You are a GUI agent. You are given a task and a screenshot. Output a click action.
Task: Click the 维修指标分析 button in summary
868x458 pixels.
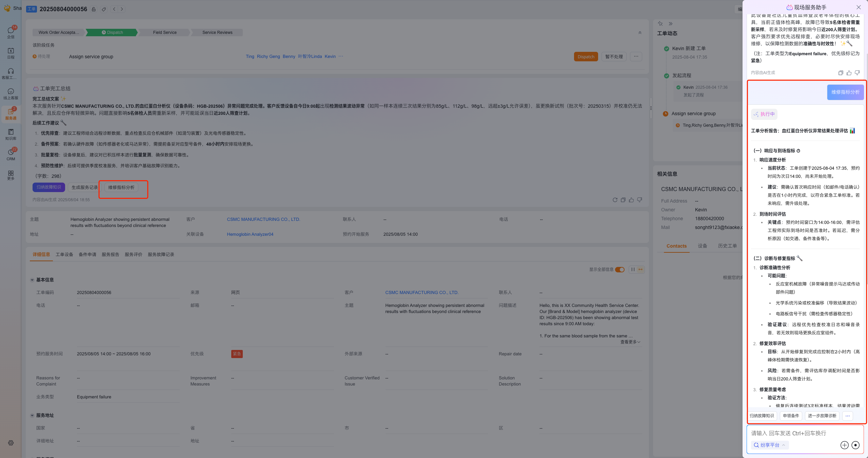pos(121,187)
